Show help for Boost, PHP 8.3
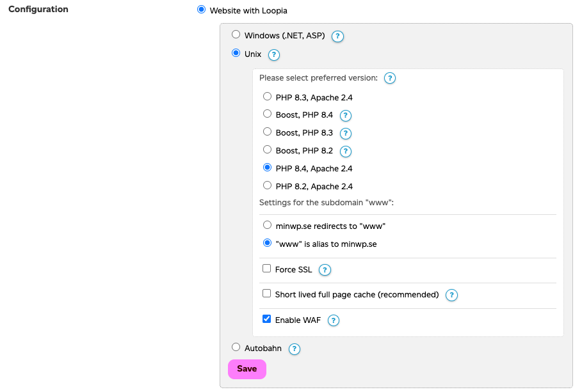The width and height of the screenshot is (582, 392). click(x=346, y=134)
